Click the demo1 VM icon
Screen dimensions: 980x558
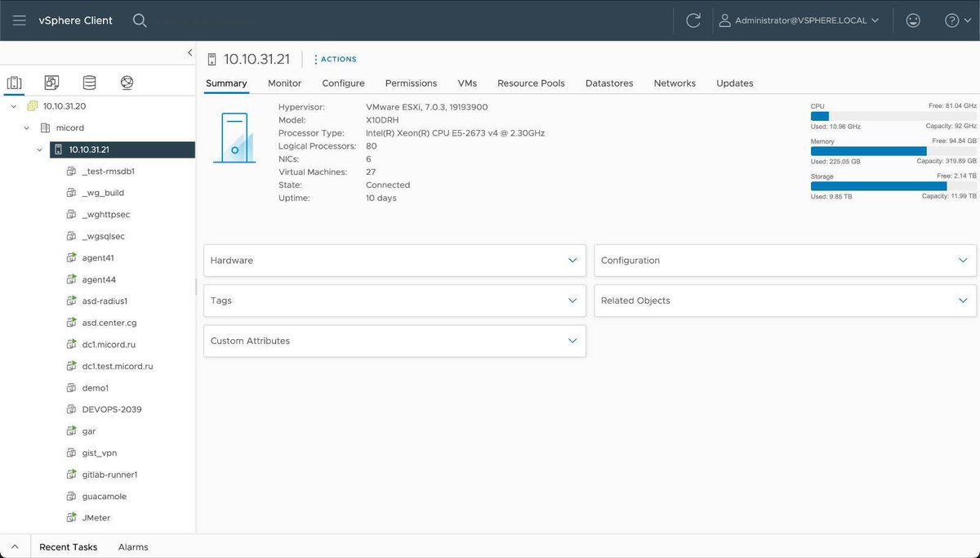click(71, 388)
